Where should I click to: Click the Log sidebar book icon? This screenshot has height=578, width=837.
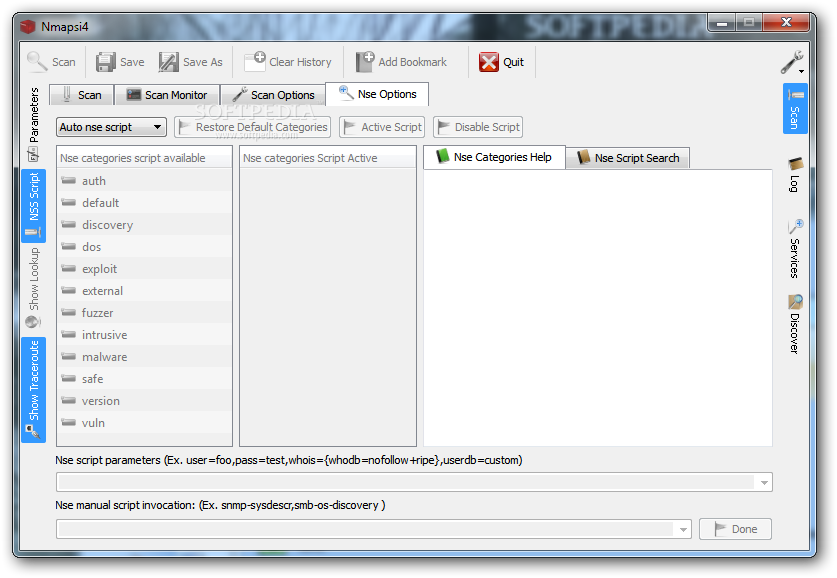click(795, 163)
